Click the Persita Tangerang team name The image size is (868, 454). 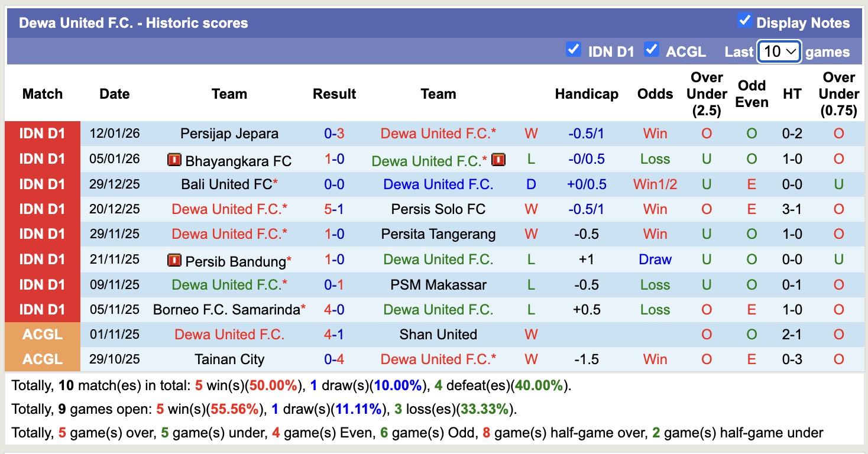point(438,234)
